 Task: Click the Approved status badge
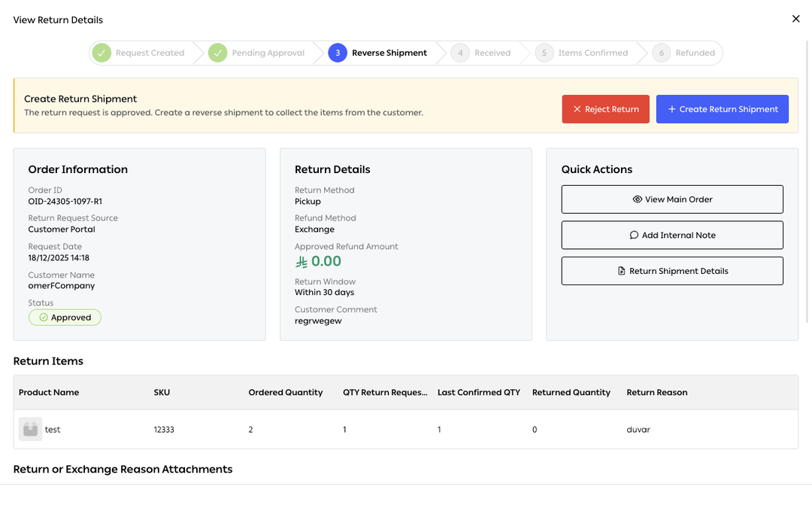coord(65,318)
